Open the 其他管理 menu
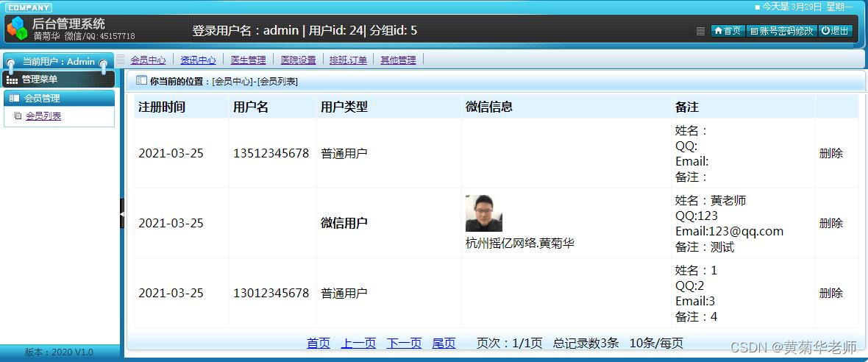Image resolution: width=868 pixels, height=362 pixels. 398,60
